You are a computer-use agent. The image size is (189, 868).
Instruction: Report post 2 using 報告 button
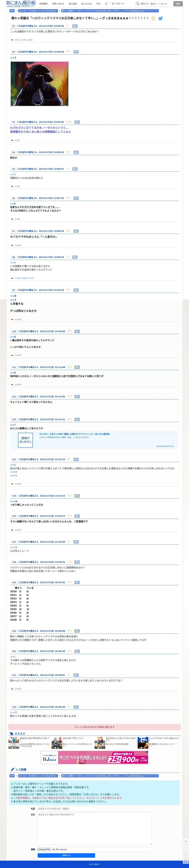76,52
